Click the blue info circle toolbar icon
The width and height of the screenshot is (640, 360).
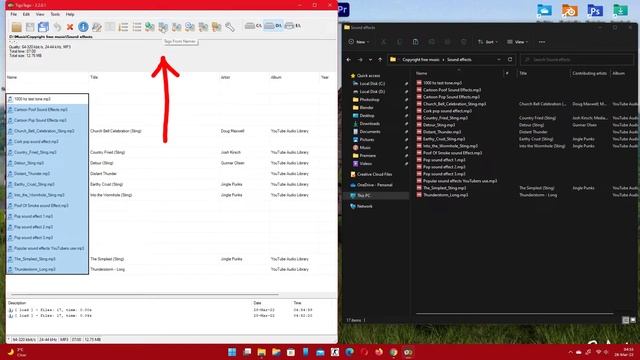83,27
